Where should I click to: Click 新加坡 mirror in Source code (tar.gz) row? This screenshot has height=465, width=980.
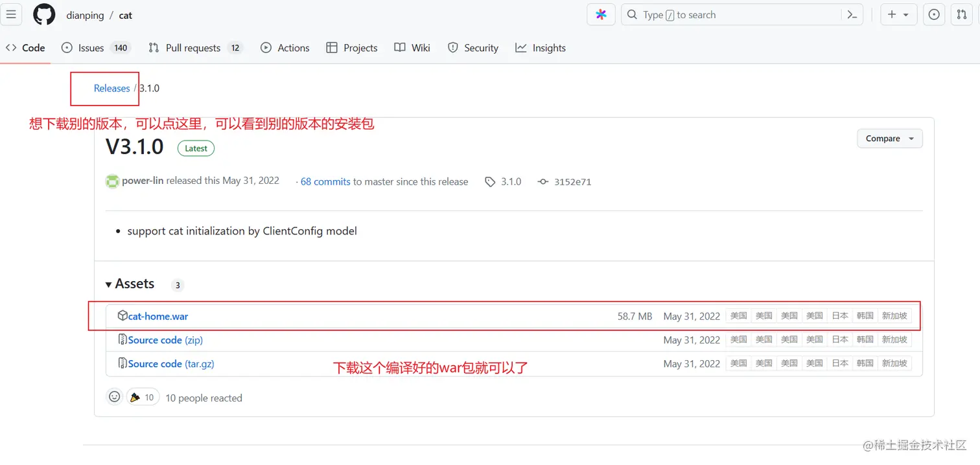(x=894, y=363)
